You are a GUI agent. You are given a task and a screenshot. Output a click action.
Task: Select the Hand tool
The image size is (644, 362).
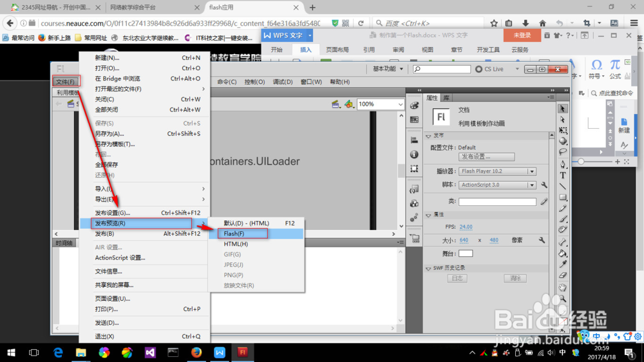pyautogui.click(x=563, y=287)
